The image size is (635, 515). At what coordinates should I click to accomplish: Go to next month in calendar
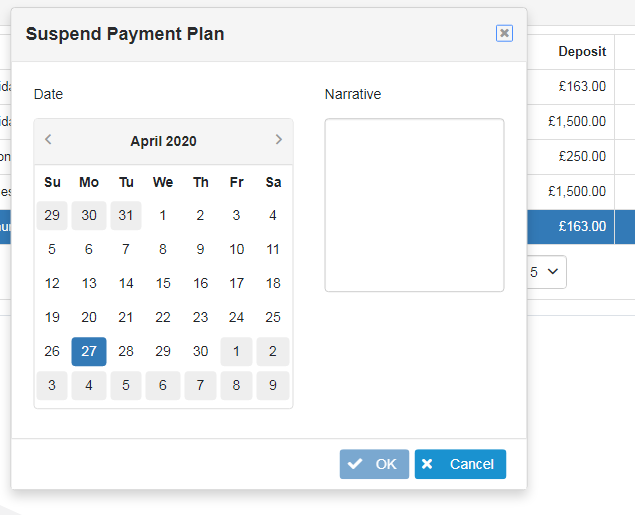(278, 140)
